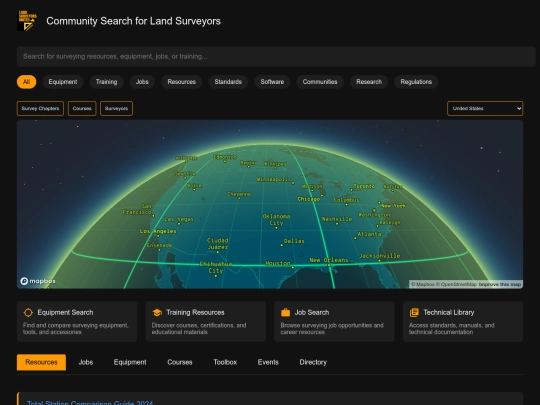
Task: Click Columbus label on the map
Action: click(346, 200)
